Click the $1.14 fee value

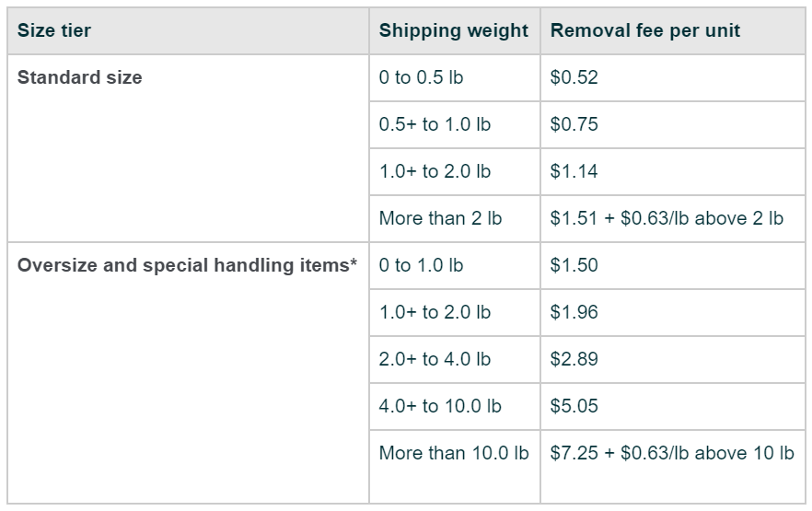point(574,171)
